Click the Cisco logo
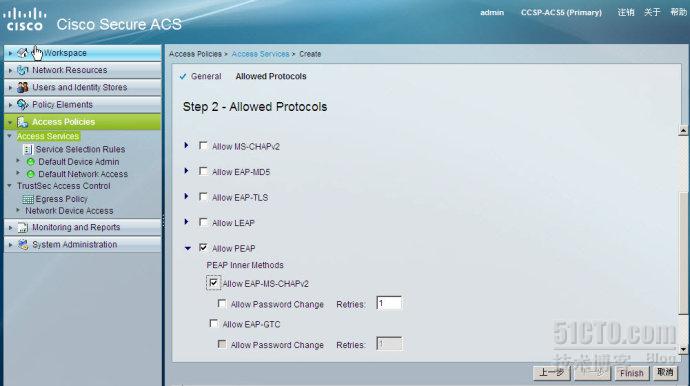690x386 pixels. [x=24, y=20]
